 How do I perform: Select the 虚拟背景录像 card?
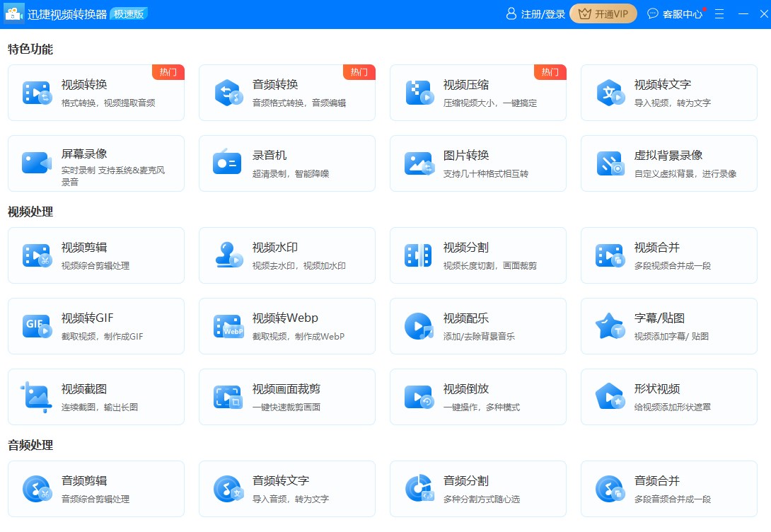coord(668,163)
